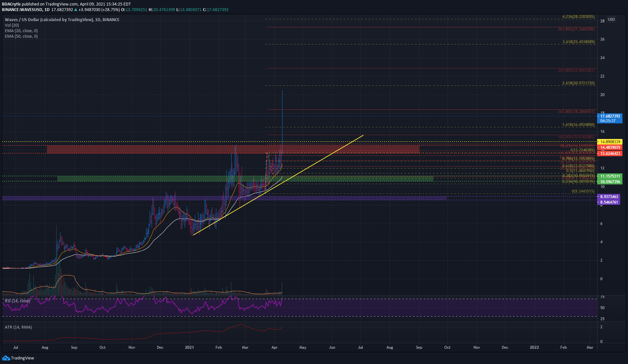This screenshot has width=628, height=364.
Task: Click the blue current price label 17.6827392
Action: [x=610, y=116]
